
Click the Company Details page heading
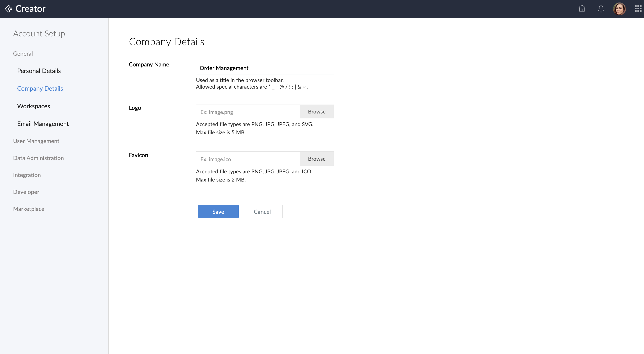click(166, 42)
